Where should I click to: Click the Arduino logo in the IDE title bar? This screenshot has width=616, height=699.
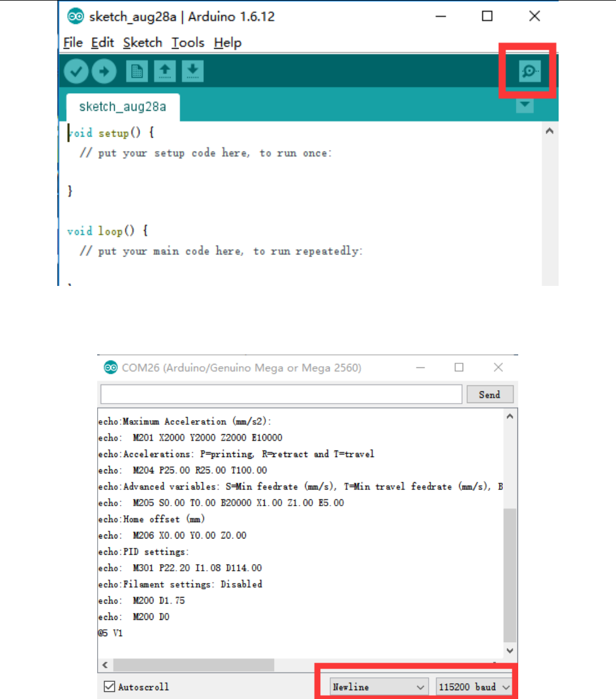[x=76, y=16]
